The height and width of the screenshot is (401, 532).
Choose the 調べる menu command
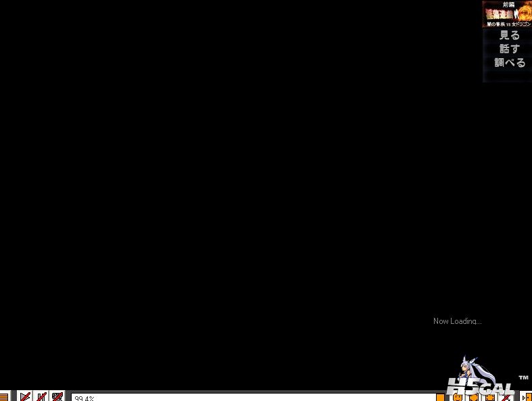click(x=509, y=62)
